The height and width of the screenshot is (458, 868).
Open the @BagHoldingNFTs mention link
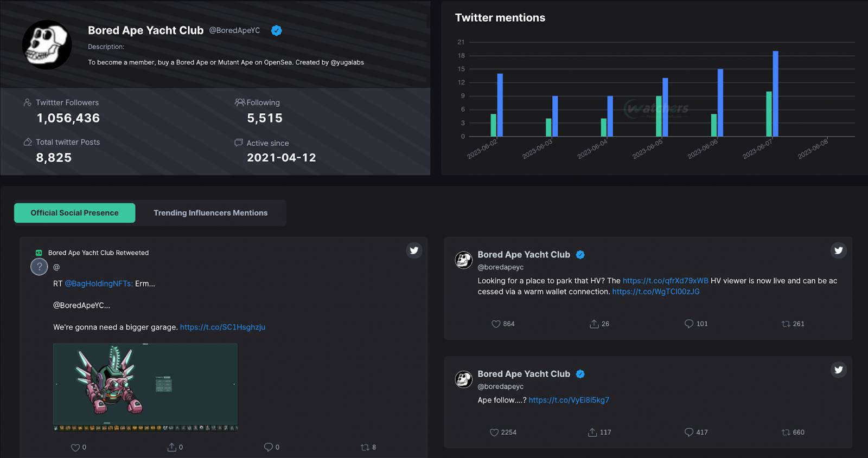click(99, 283)
